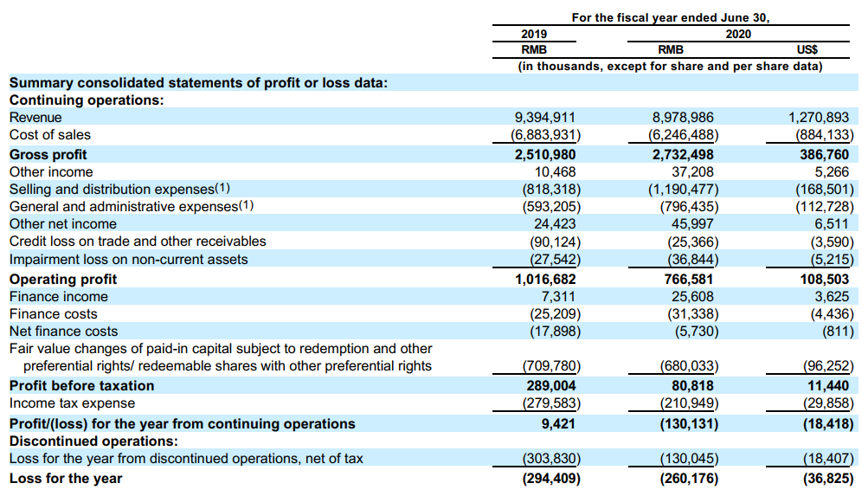This screenshot has height=496, width=868.
Task: Click gross profit value 2,510,980
Action: [544, 154]
